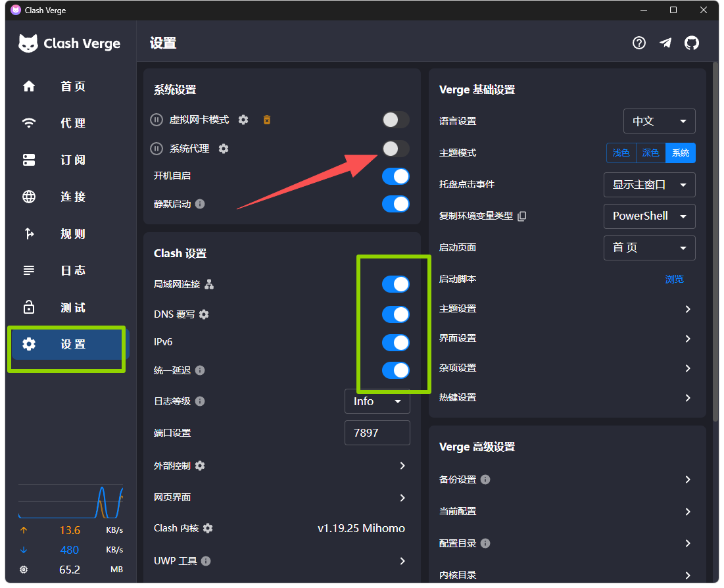
Task: Click the LAN connection network icon
Action: (209, 284)
